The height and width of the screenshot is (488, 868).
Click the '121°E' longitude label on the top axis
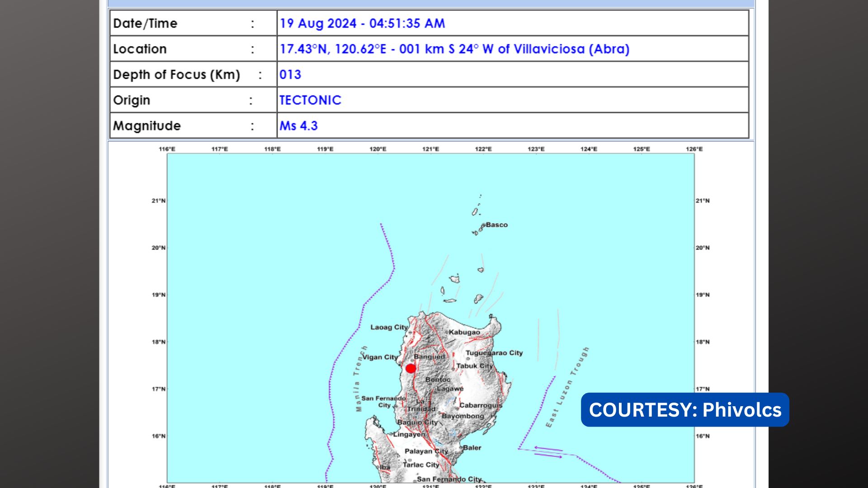coord(430,149)
